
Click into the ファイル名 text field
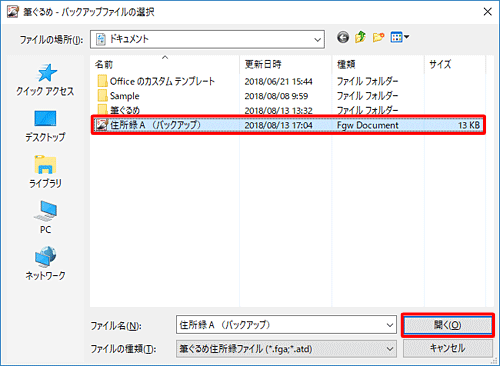280,325
